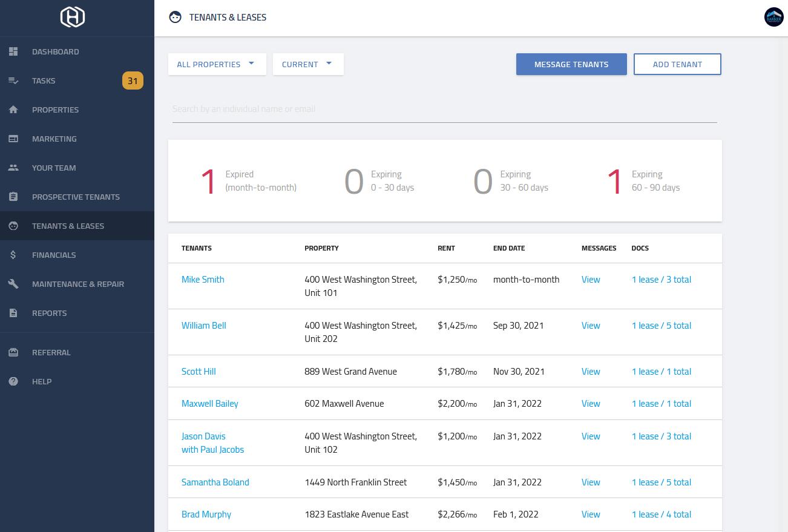Open tenant Jason Davis
The width and height of the screenshot is (788, 532).
coord(203,436)
